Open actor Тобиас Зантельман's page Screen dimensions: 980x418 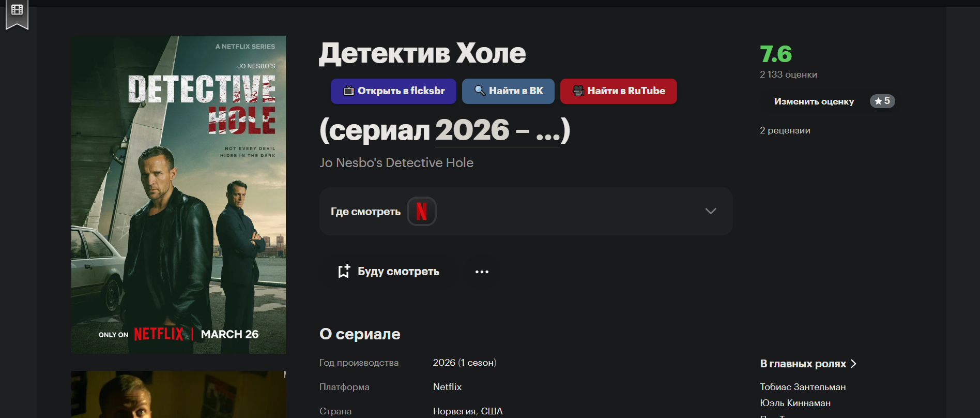pos(803,387)
